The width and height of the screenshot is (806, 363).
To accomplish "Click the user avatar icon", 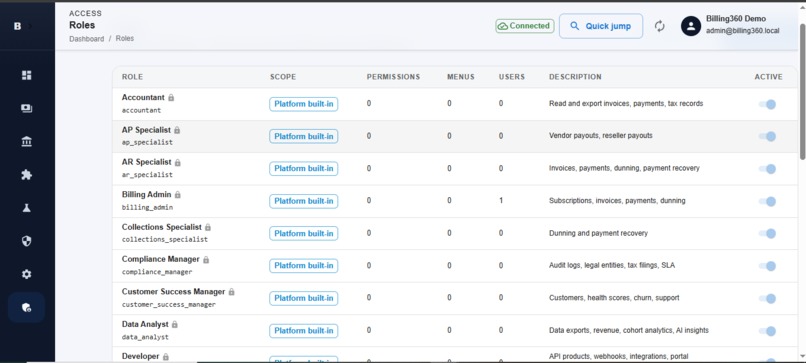I will tap(691, 26).
